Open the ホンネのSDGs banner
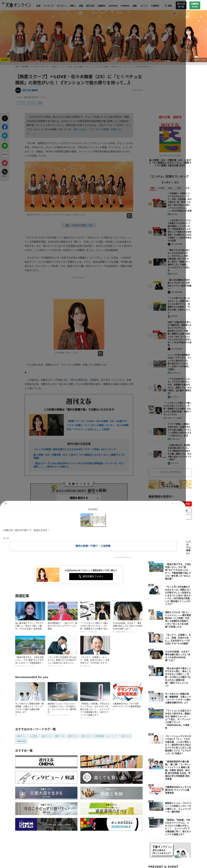This screenshot has height=868, width=207. [111, 824]
